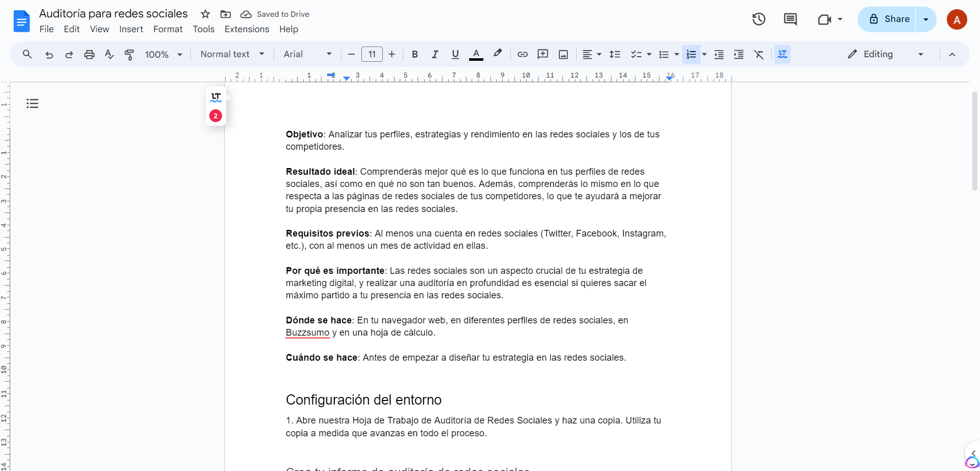Click the insert link icon
Viewport: 980px width, 471px height.
point(522,54)
